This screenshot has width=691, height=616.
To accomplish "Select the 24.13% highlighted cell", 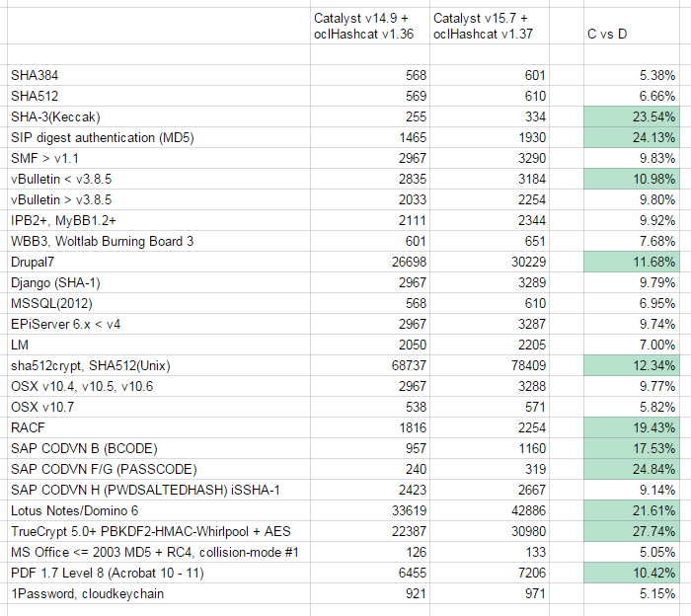I will tap(632, 137).
